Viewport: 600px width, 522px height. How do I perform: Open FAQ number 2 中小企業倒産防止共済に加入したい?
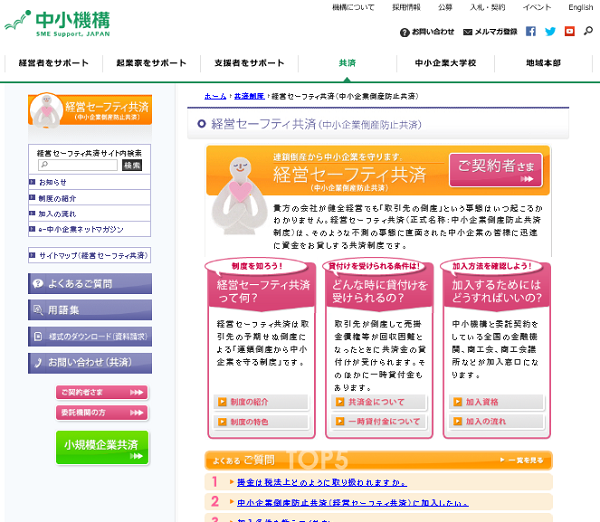(x=352, y=502)
